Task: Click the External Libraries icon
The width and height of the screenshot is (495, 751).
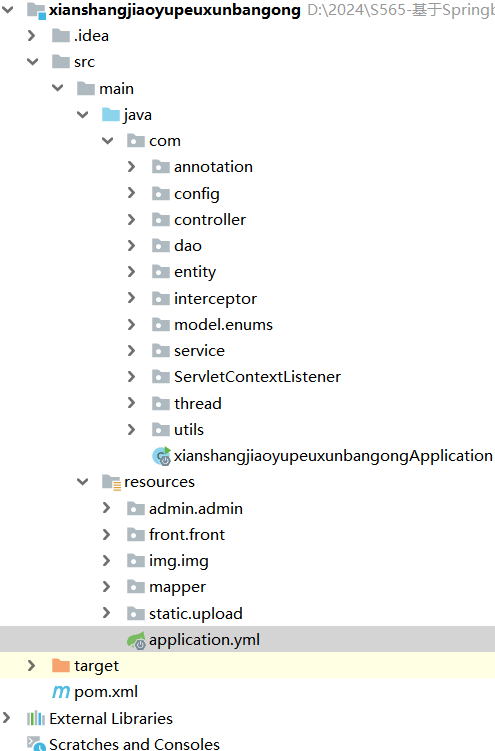Action: [36, 718]
